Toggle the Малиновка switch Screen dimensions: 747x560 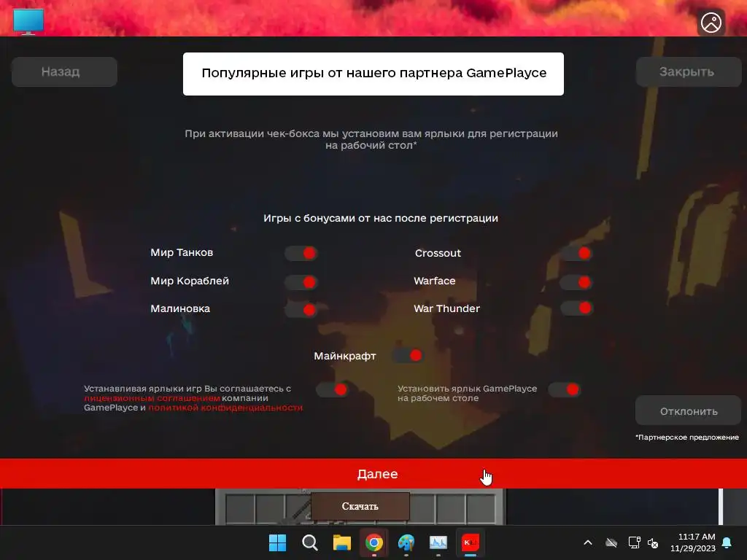tap(301, 309)
